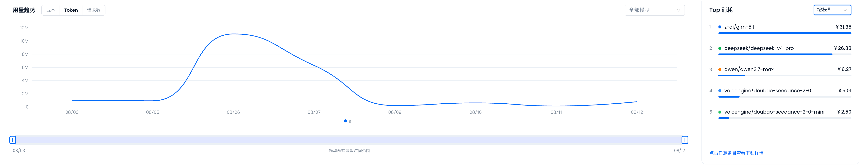Viewport: 868px width, 168px height.
Task: Select the Token tab
Action: pyautogui.click(x=71, y=10)
